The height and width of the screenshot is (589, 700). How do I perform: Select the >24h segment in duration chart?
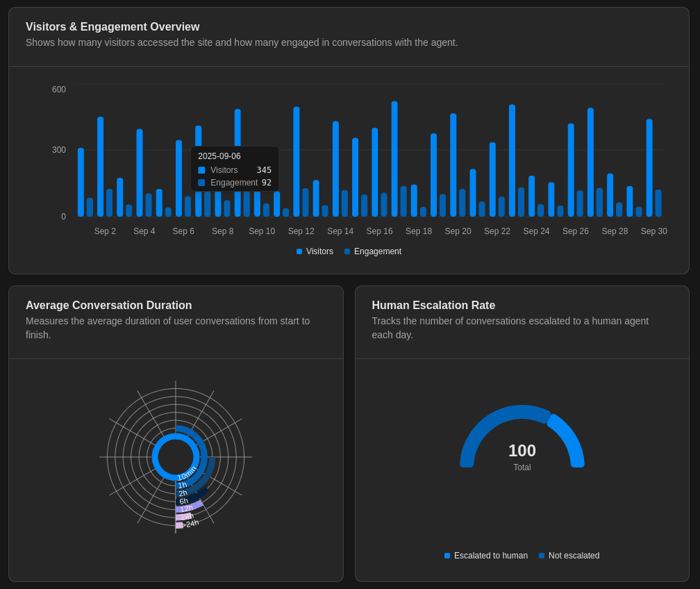click(x=179, y=525)
